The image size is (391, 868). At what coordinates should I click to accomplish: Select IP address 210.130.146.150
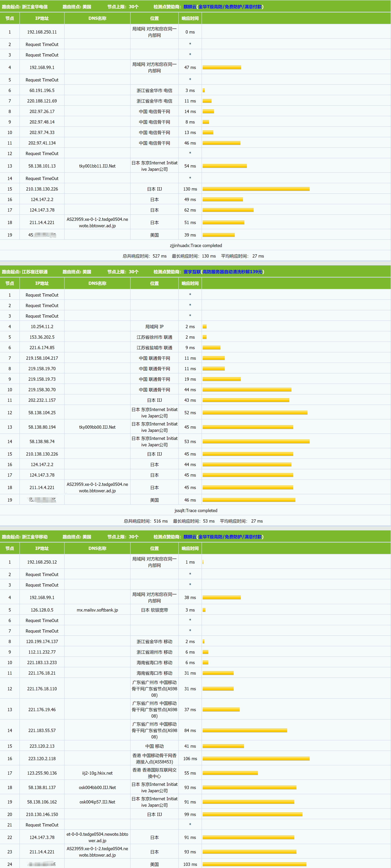pos(42,814)
